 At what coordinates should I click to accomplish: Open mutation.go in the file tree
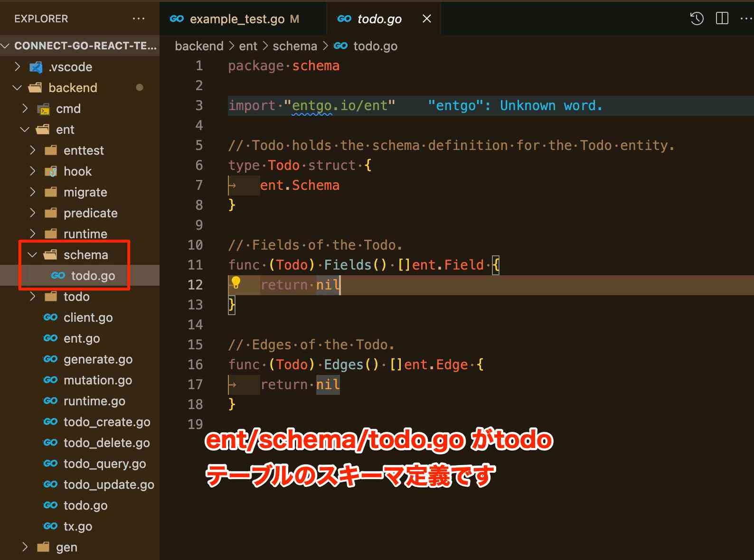pos(98,380)
